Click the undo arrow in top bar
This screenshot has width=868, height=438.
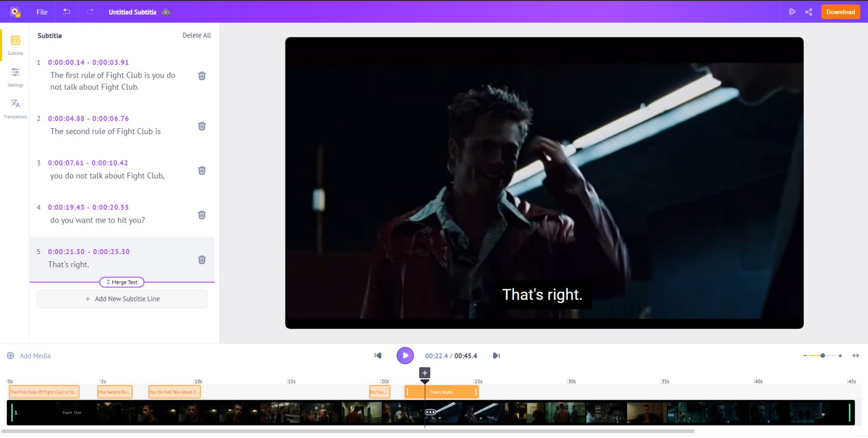click(x=67, y=12)
